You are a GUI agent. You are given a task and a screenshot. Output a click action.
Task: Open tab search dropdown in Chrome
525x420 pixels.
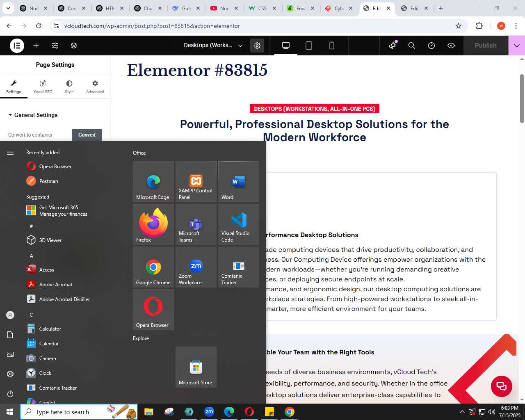coord(8,8)
